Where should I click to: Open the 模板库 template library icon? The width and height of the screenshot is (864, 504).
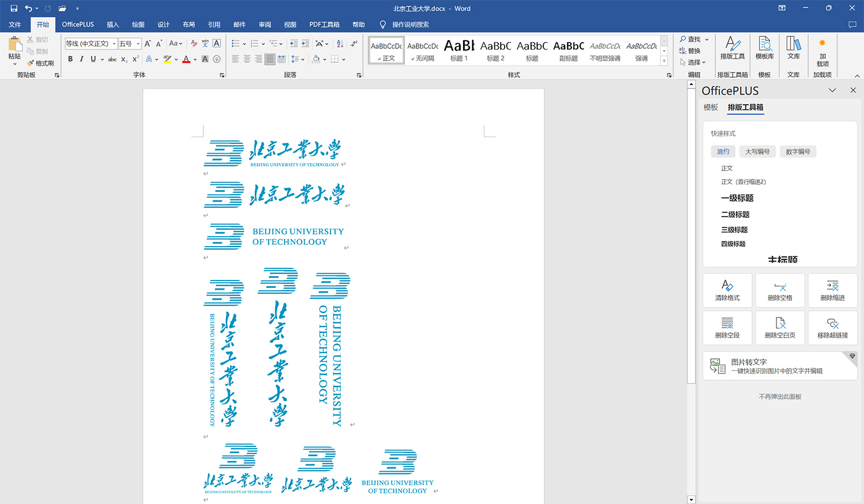pyautogui.click(x=764, y=48)
